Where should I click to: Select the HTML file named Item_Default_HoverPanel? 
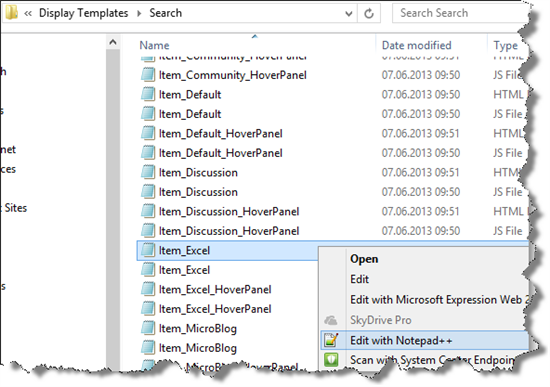tap(221, 134)
